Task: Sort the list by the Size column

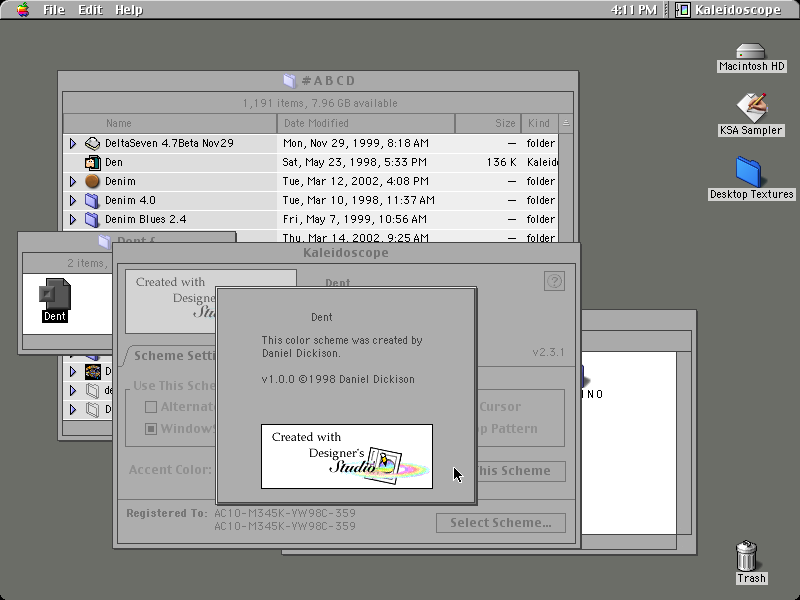Action: pos(488,123)
